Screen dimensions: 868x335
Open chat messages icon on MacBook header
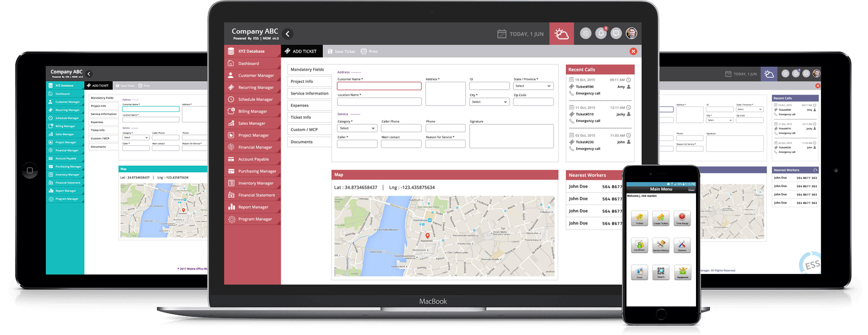coord(616,34)
